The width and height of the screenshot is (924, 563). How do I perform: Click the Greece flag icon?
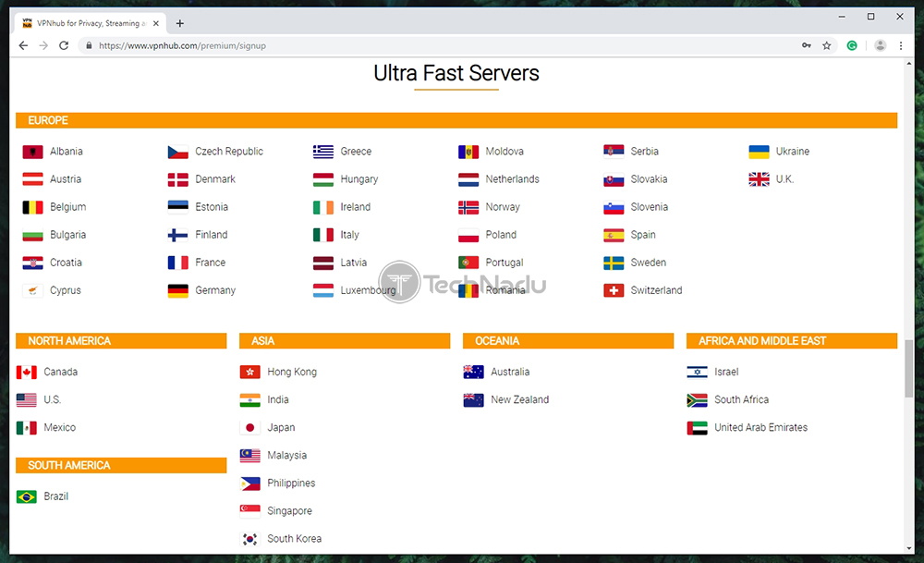[x=322, y=152]
